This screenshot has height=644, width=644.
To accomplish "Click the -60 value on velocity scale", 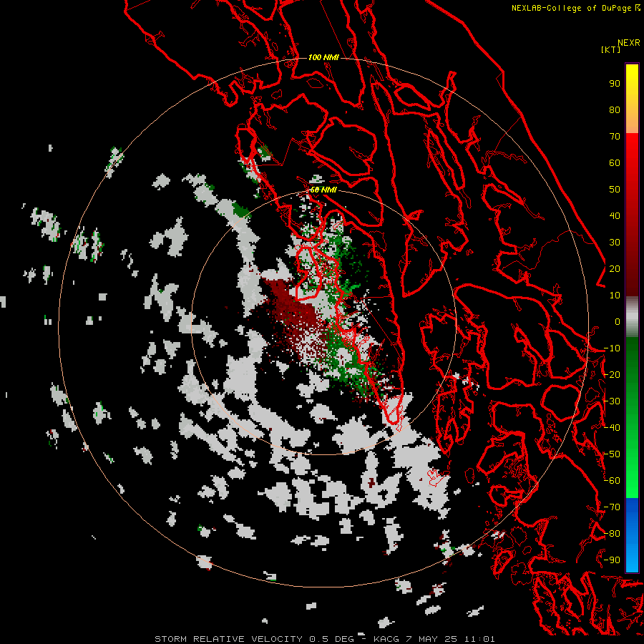I will click(612, 481).
